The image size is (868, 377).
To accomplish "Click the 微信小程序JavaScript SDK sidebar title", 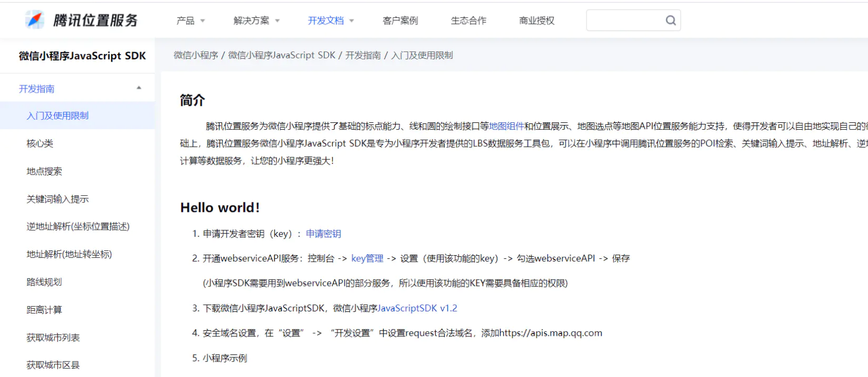I will (x=82, y=56).
